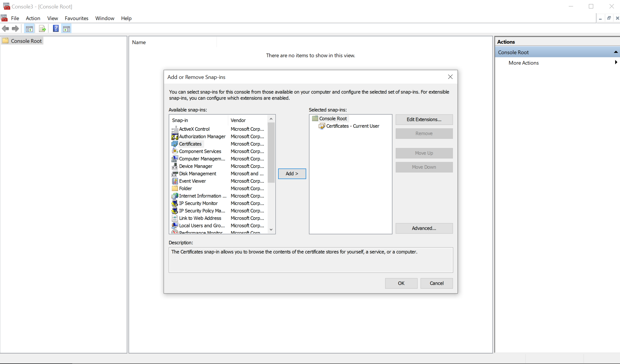This screenshot has width=620, height=364.
Task: Click the Advanced button
Action: 424,228
